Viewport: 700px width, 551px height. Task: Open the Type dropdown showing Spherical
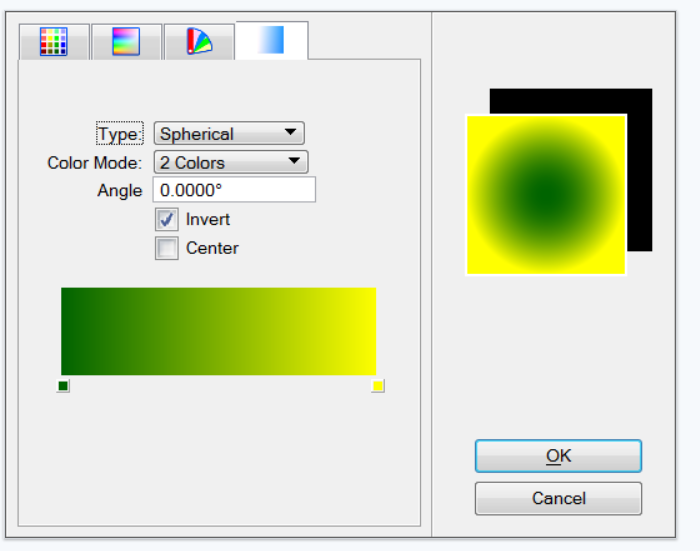229,133
